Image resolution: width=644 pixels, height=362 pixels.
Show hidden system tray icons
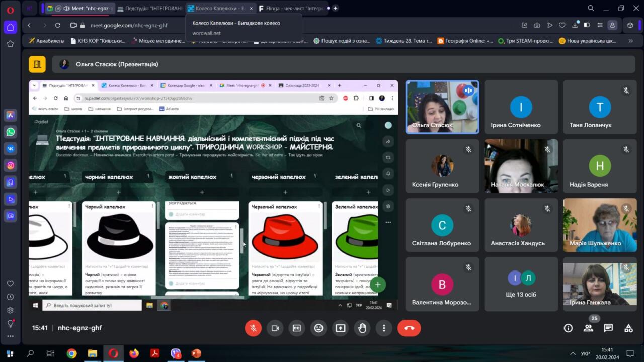click(573, 353)
